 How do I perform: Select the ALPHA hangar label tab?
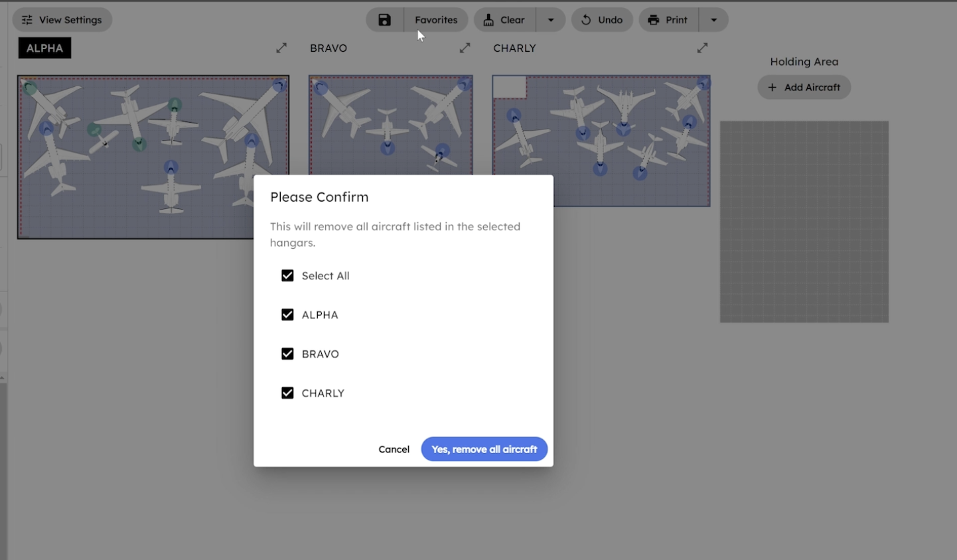coord(44,48)
